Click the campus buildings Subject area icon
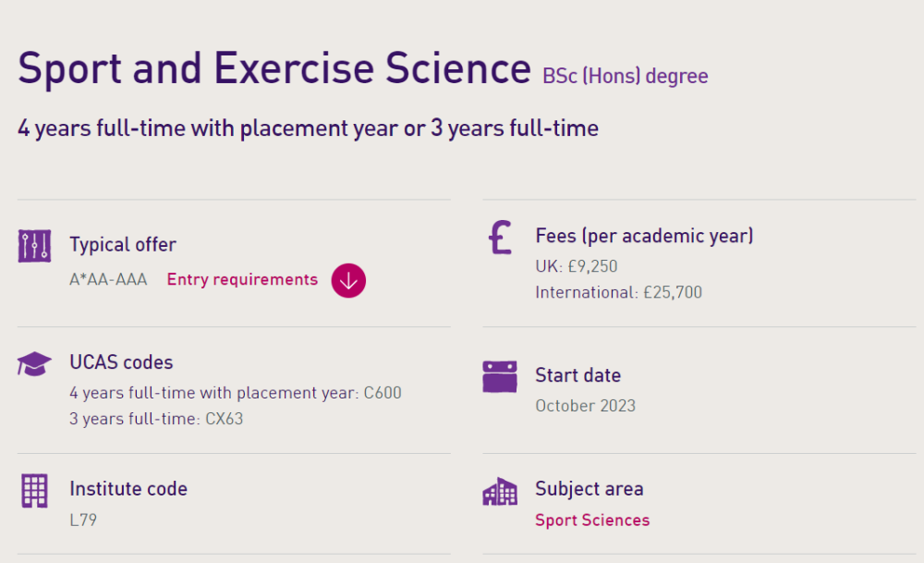 point(500,492)
